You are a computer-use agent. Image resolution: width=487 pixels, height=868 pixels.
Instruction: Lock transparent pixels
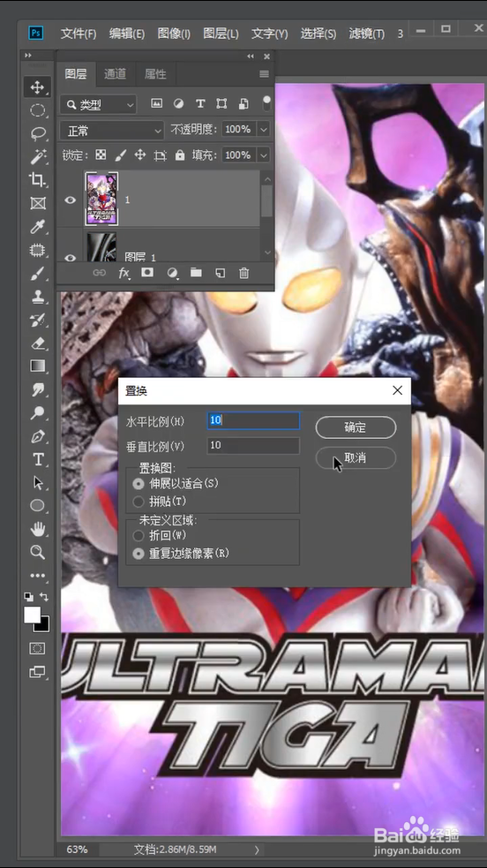(101, 155)
